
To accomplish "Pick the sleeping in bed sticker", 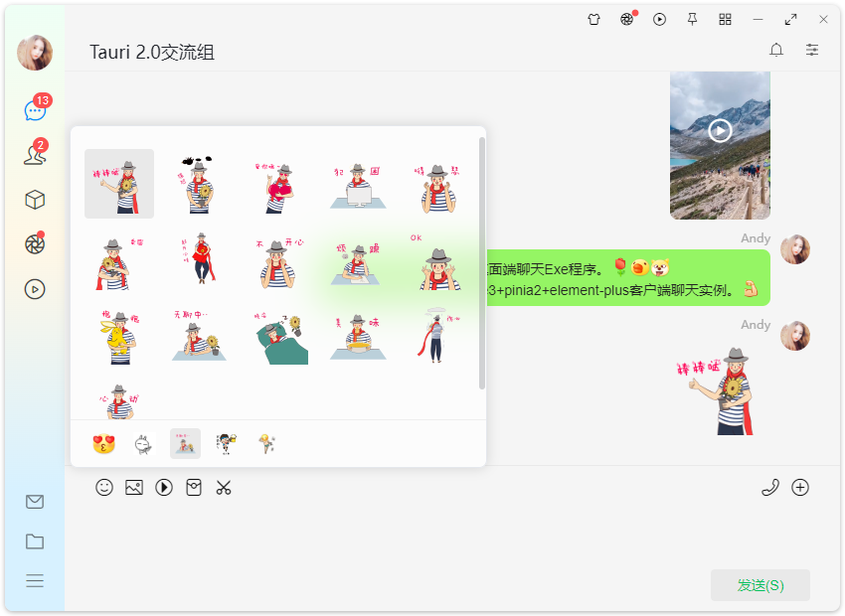I will coord(280,338).
